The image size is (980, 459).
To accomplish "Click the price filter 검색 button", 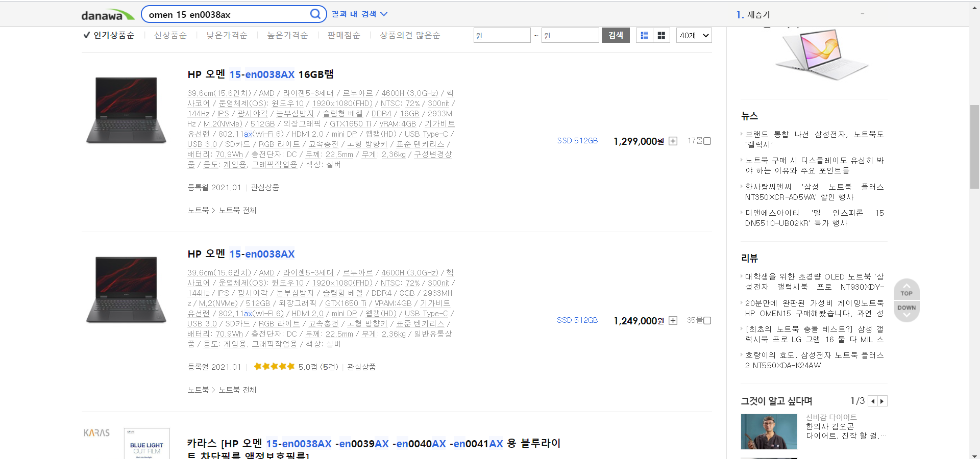I will coord(616,35).
